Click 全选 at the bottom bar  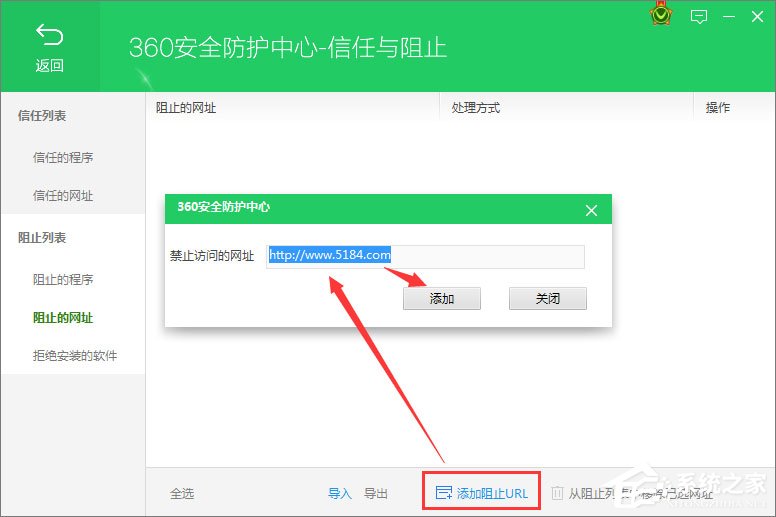tap(182, 493)
